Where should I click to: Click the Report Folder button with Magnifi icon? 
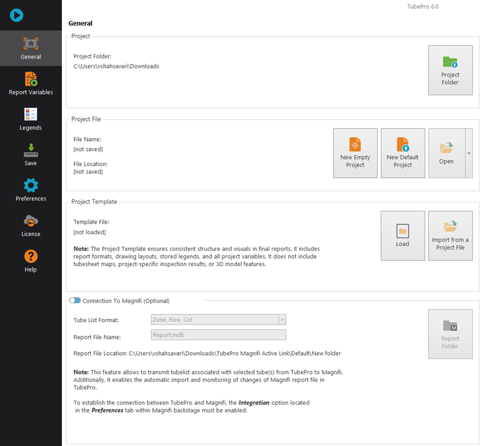[x=450, y=333]
